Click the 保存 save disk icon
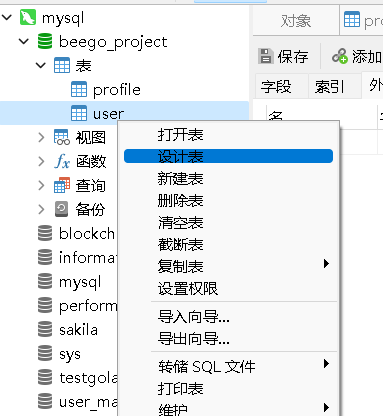 [x=266, y=56]
